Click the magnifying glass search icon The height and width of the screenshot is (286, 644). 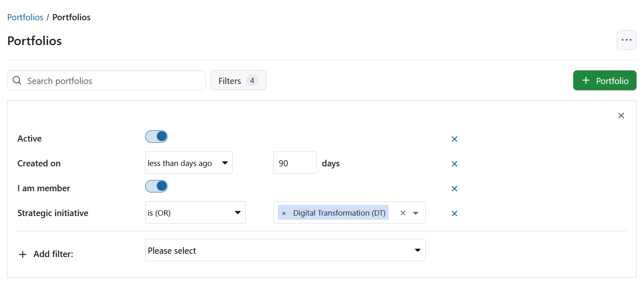tap(17, 80)
